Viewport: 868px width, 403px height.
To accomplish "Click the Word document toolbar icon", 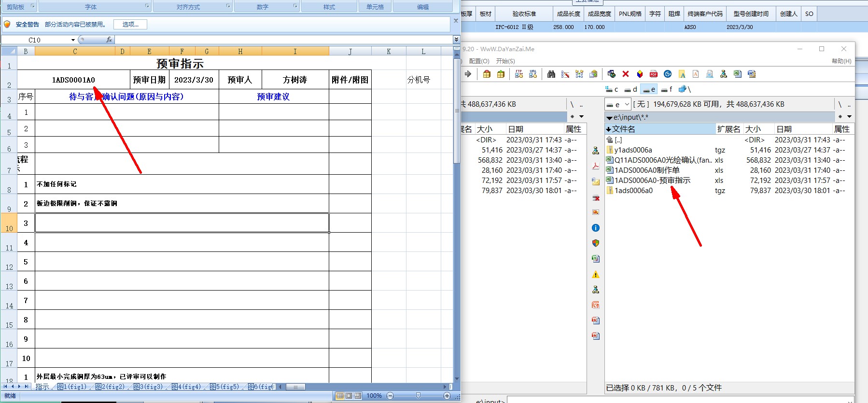I will (x=752, y=74).
